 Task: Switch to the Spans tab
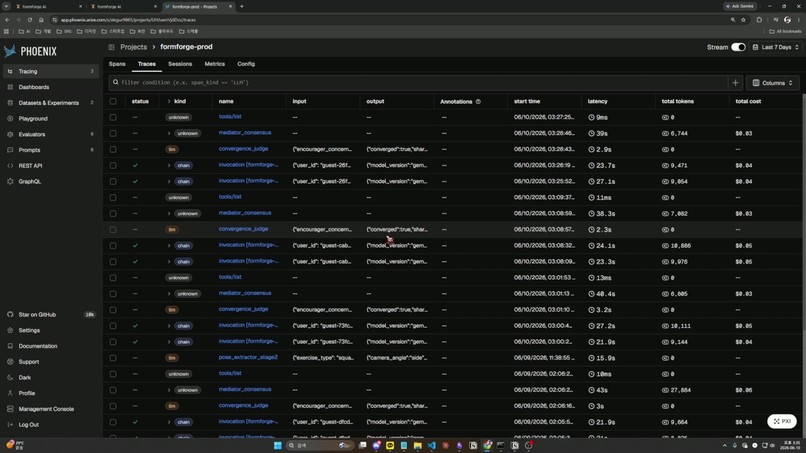tap(117, 64)
